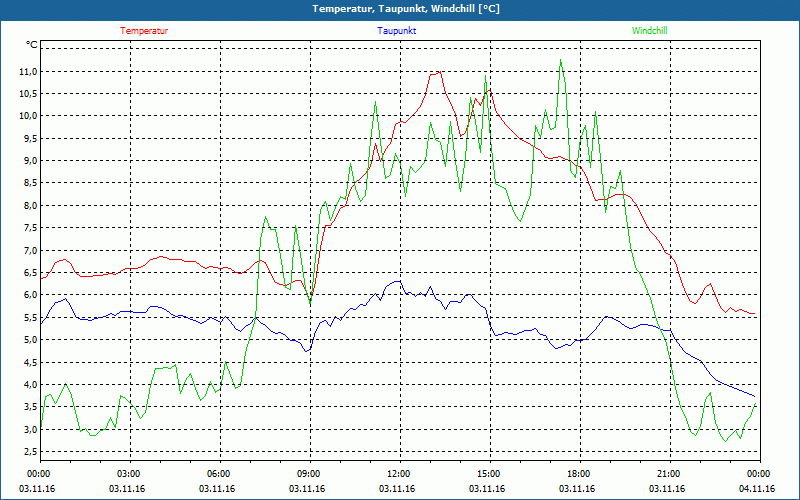
Task: Click the 4,0 y-axis value
Action: [29, 385]
